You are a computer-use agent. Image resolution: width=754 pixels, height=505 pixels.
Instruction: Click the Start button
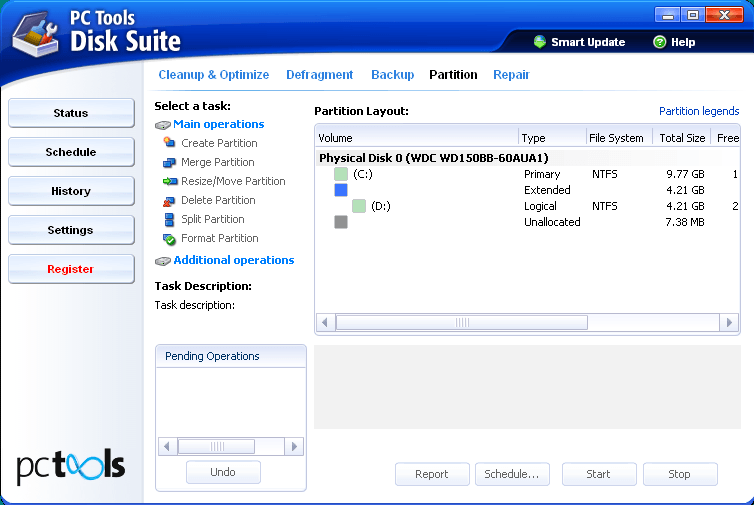coord(599,474)
